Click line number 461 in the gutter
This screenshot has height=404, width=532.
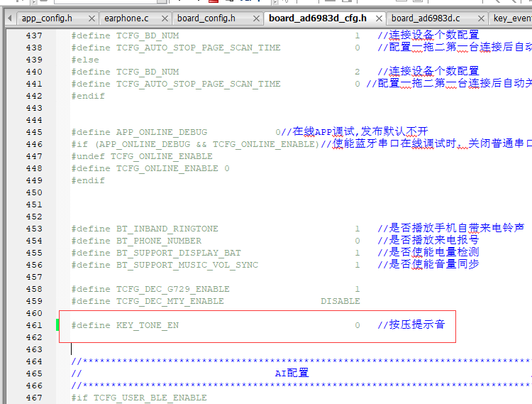[34, 325]
